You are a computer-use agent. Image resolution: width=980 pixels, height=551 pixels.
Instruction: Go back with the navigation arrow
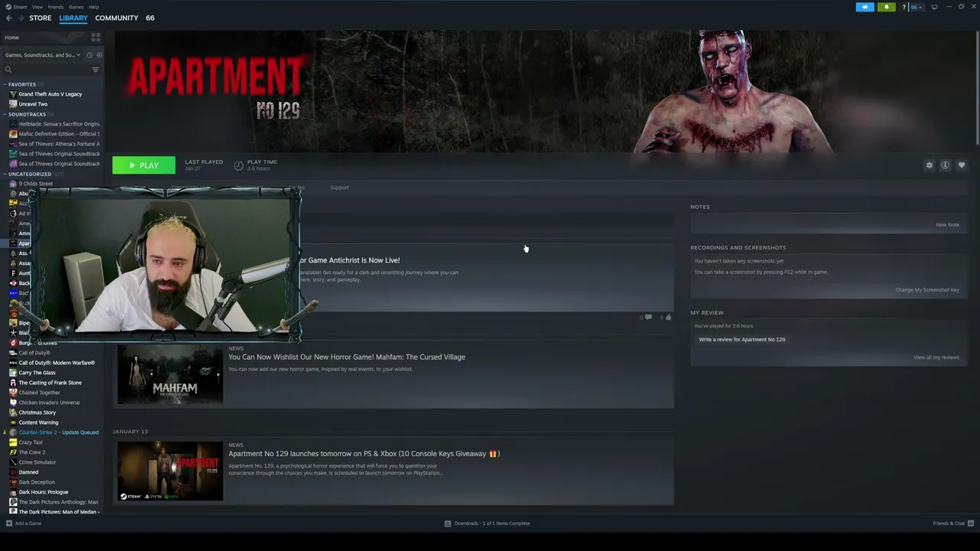tap(8, 18)
